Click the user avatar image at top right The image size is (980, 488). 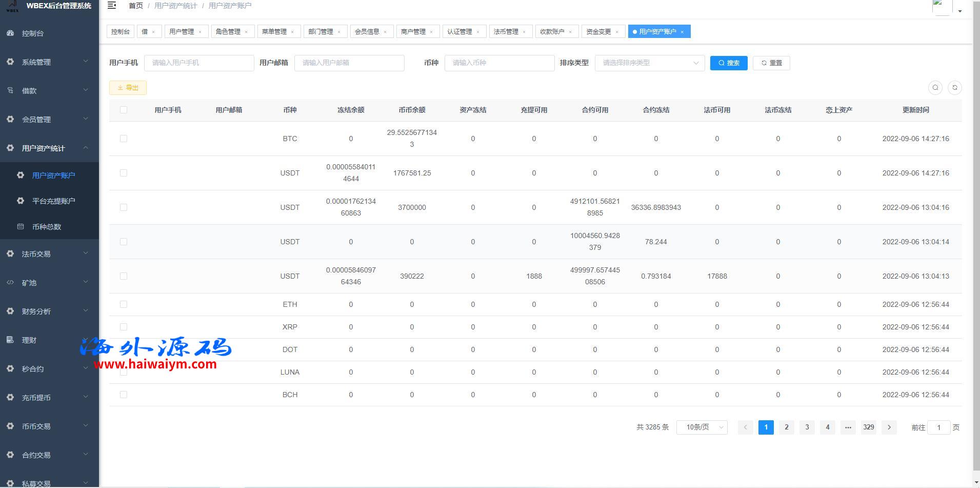[x=942, y=7]
